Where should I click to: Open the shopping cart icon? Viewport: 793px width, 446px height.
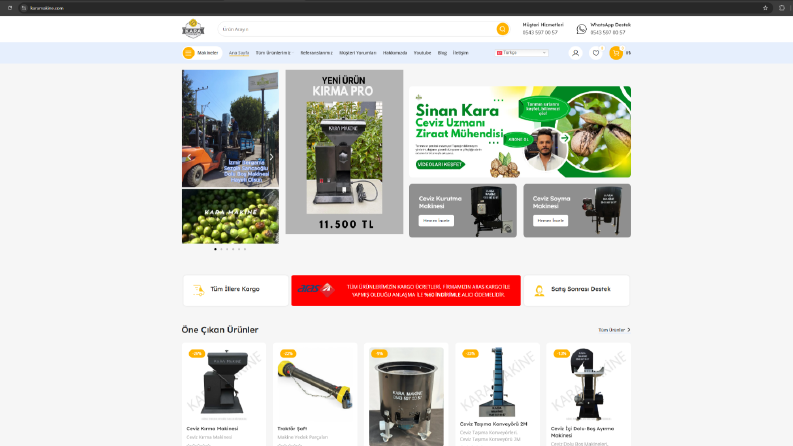pyautogui.click(x=616, y=53)
